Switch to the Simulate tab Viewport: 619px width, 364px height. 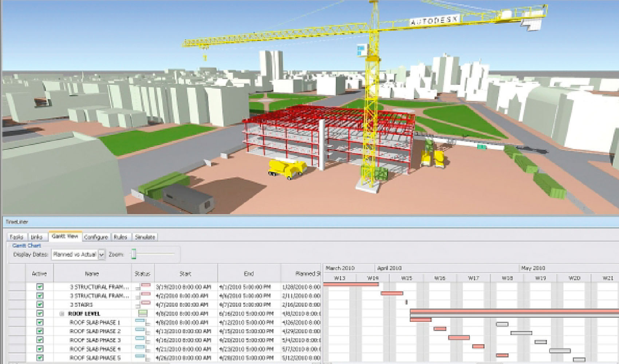coord(146,237)
